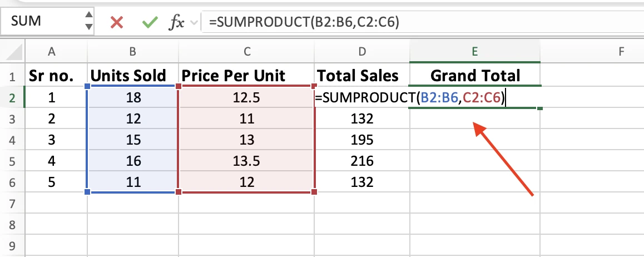
Task: Click the Units Sold 12 cell in row 3
Action: [133, 118]
